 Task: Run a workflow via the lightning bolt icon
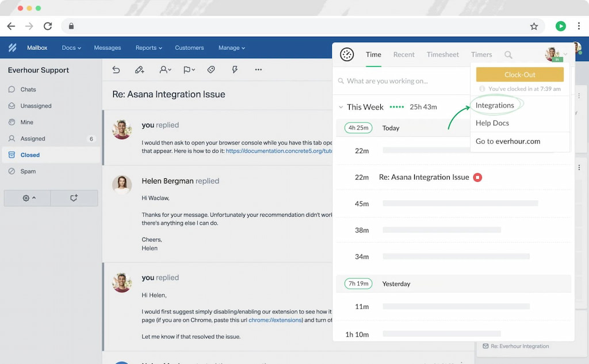click(234, 69)
